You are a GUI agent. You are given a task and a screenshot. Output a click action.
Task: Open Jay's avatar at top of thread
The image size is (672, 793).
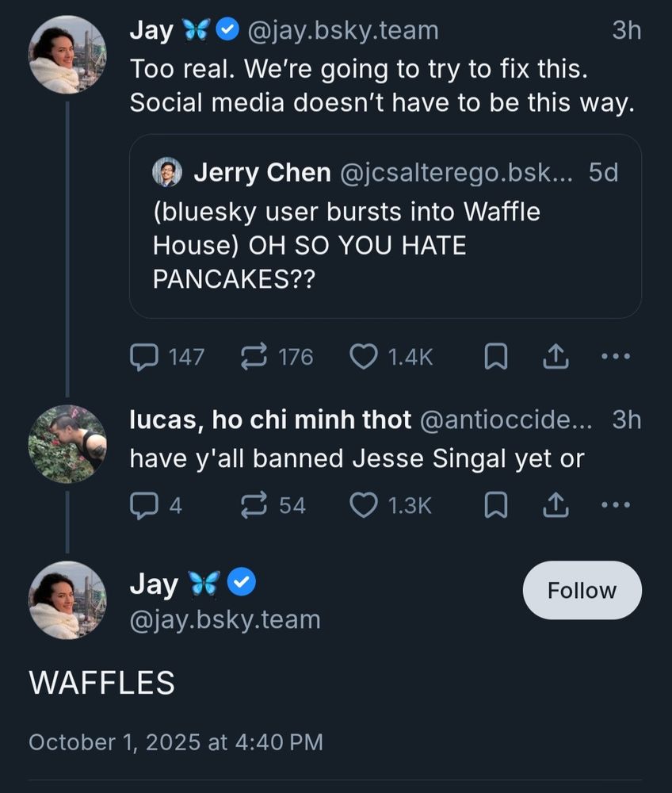tap(67, 54)
